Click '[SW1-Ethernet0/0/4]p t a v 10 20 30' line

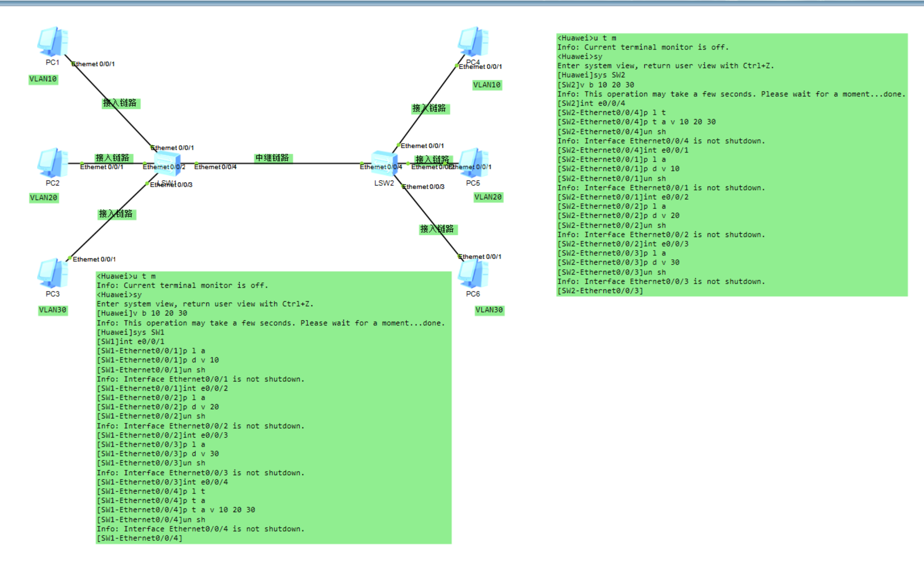(176, 510)
